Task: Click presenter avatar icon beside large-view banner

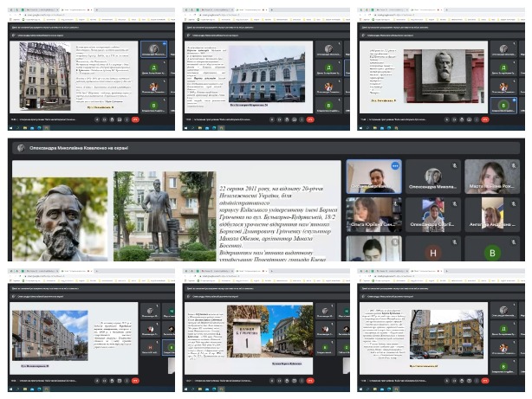Action: click(21, 148)
